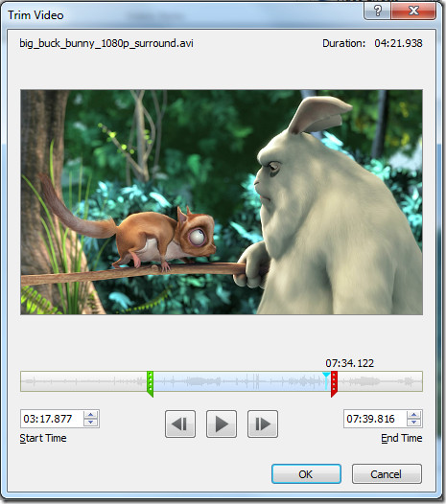Click the Duration 04:21.938 text

pos(372,43)
